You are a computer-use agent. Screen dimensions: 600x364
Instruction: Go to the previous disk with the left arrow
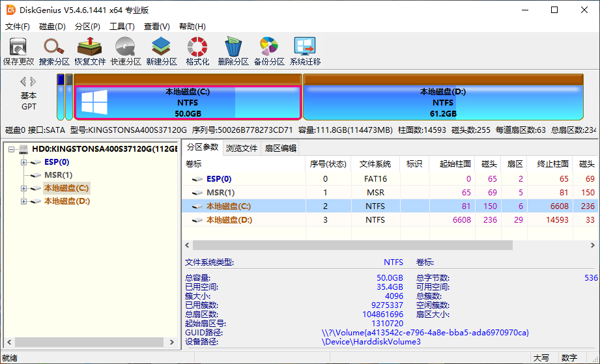(x=23, y=82)
